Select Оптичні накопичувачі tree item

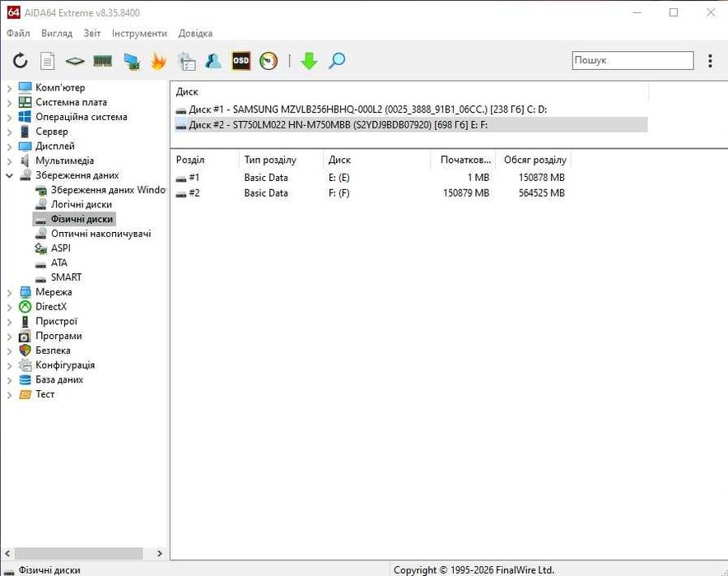click(x=100, y=234)
